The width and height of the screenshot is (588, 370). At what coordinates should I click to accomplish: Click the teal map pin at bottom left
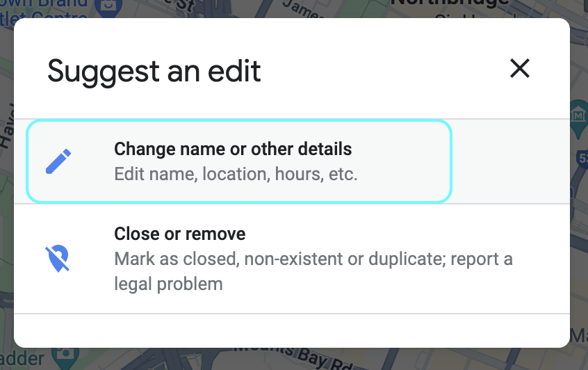[68, 357]
